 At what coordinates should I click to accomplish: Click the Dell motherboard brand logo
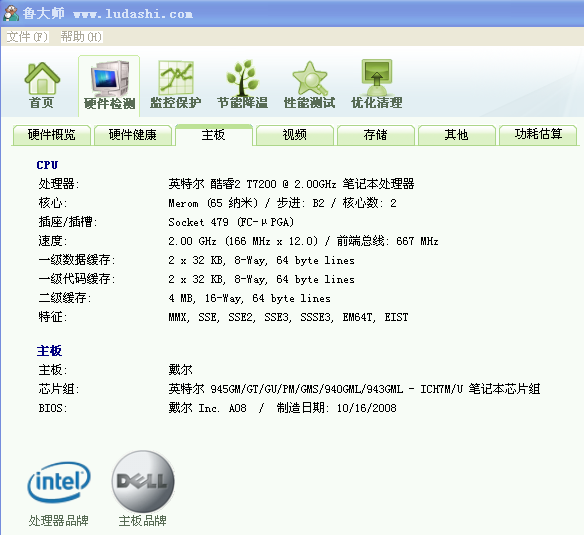(x=143, y=481)
